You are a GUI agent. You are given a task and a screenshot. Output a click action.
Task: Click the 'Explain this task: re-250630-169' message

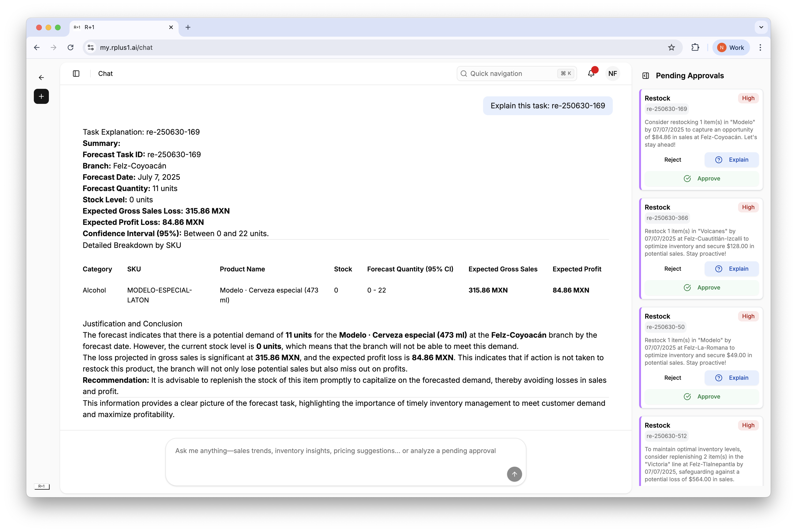point(548,106)
